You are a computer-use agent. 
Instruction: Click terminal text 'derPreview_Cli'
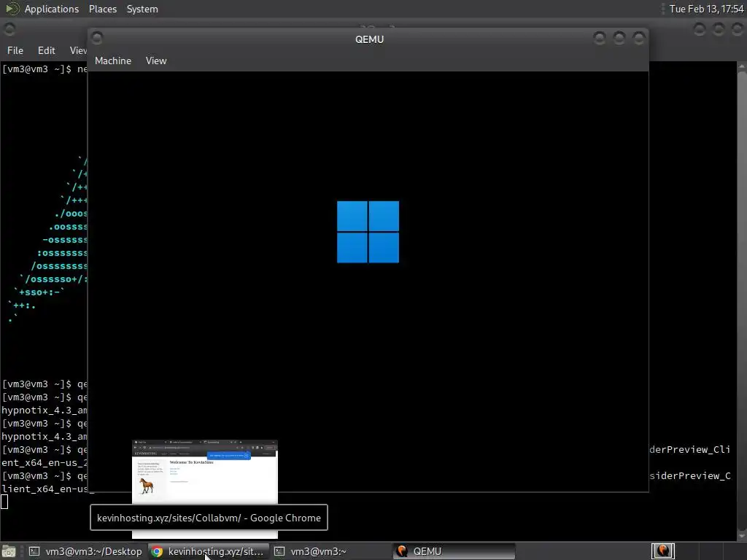[x=690, y=449]
